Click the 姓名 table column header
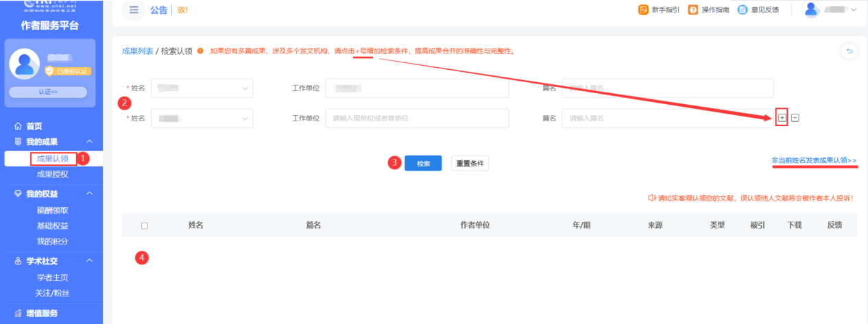This screenshot has width=868, height=324. [x=196, y=225]
